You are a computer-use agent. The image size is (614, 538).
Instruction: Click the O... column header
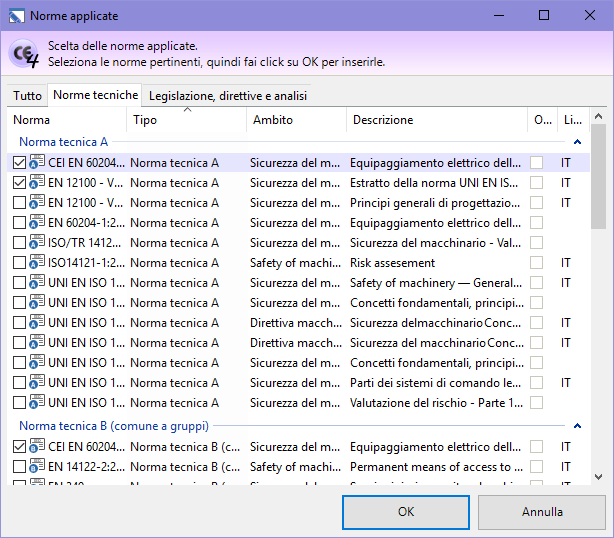[x=543, y=120]
